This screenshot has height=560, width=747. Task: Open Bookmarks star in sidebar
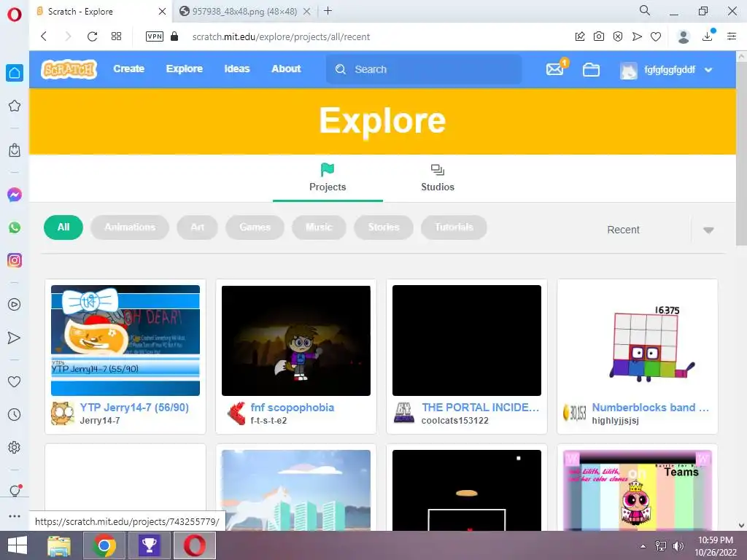(x=15, y=106)
